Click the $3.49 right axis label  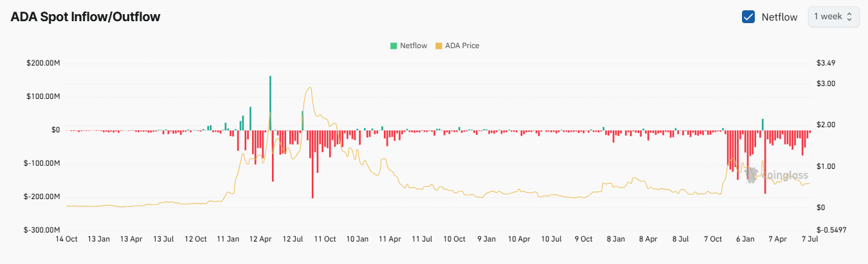(x=826, y=64)
